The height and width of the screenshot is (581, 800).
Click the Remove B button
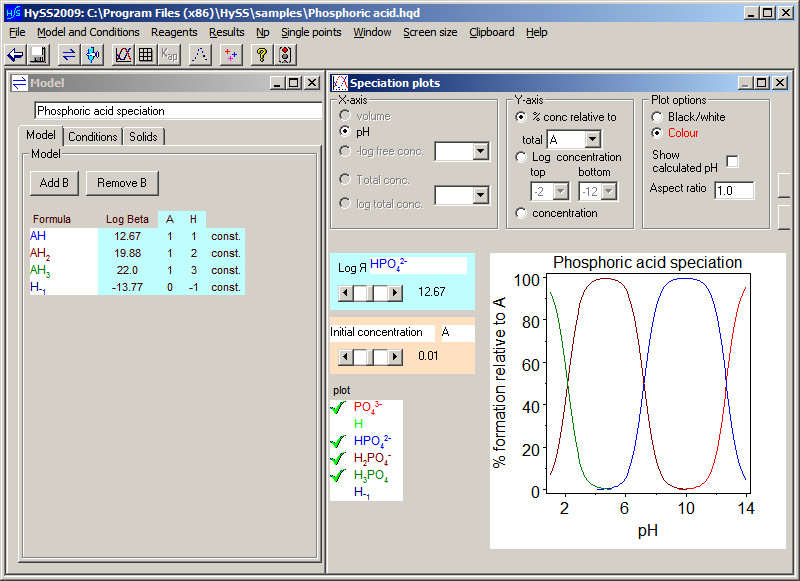[x=121, y=184]
